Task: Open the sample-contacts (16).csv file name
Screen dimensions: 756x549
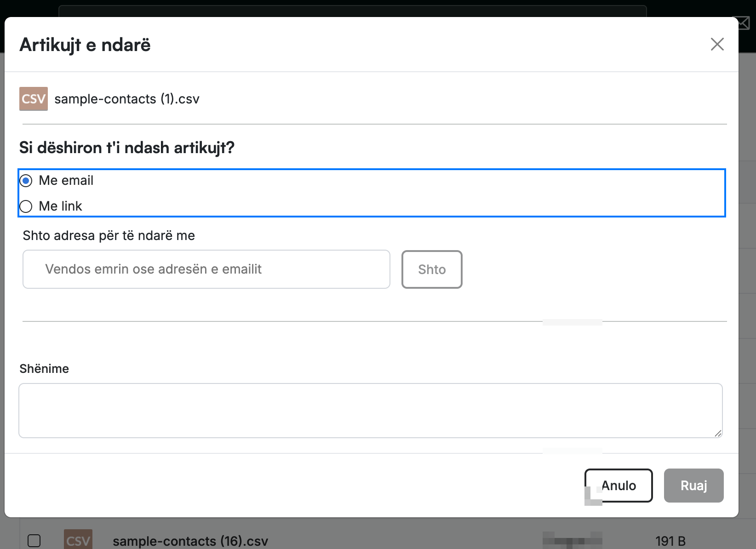Action: coord(190,541)
